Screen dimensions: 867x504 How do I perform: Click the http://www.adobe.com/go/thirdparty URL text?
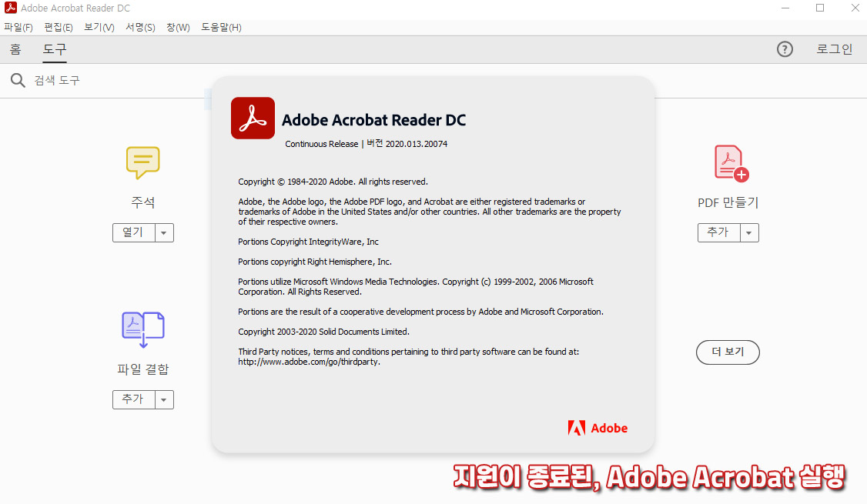pos(309,362)
